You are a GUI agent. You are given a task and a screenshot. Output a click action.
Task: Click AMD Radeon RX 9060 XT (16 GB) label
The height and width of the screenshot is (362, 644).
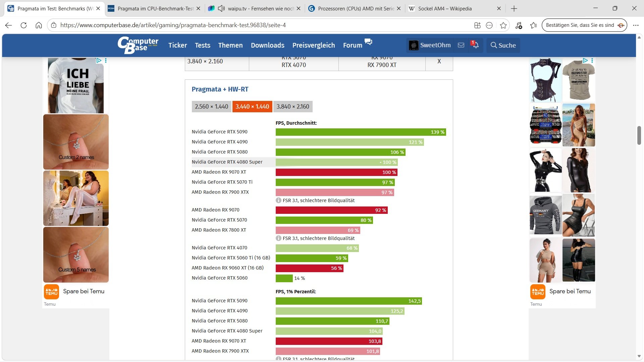point(227,268)
